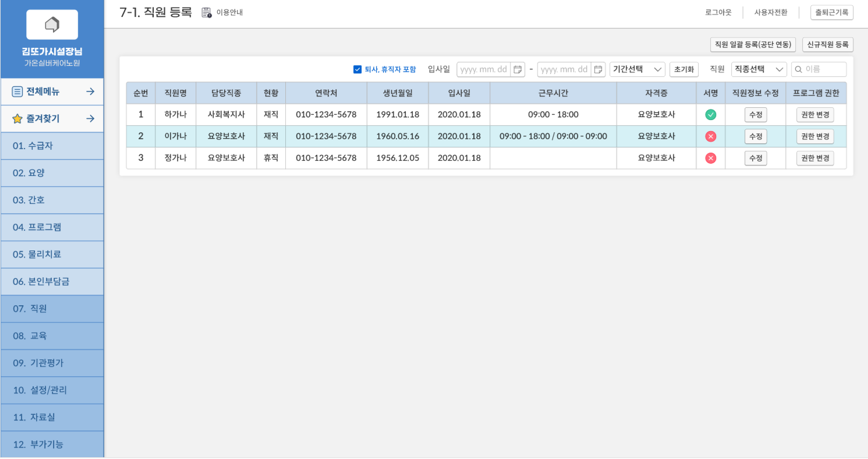Click 수정 button for 이가나

click(756, 136)
